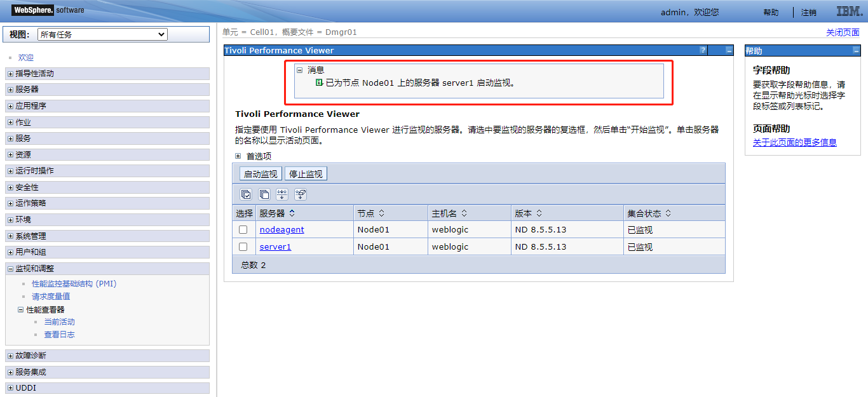Minimize the Tivoli Performance Viewer portlet
Screen dimensions: 868x397
coord(729,50)
